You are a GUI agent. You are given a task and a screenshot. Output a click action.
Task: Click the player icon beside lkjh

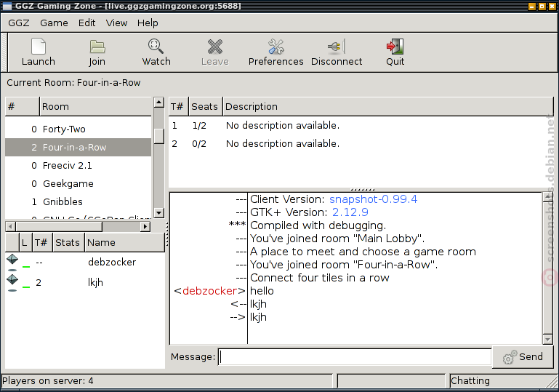[x=12, y=282]
